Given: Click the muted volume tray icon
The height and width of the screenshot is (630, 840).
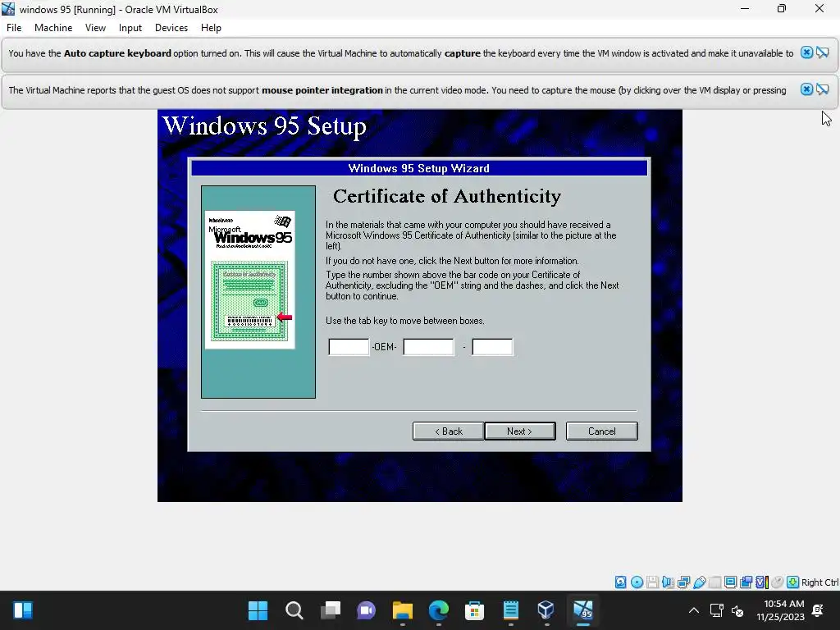Looking at the screenshot, I should [737, 610].
